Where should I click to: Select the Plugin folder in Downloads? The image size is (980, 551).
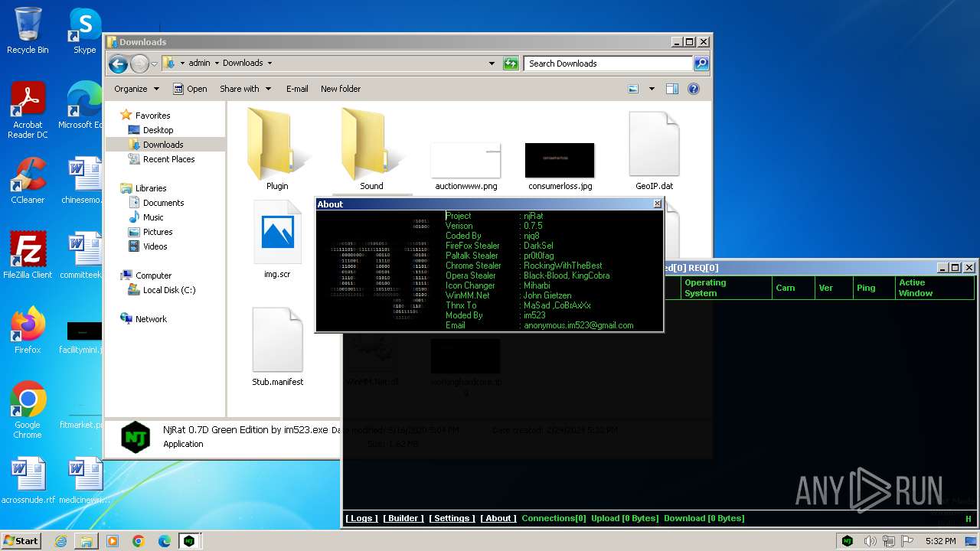[x=277, y=148]
